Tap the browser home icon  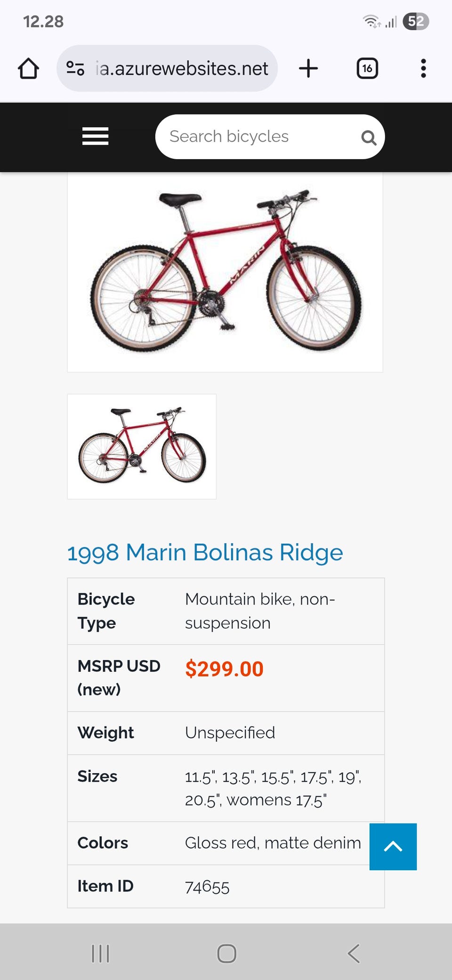[x=28, y=69]
